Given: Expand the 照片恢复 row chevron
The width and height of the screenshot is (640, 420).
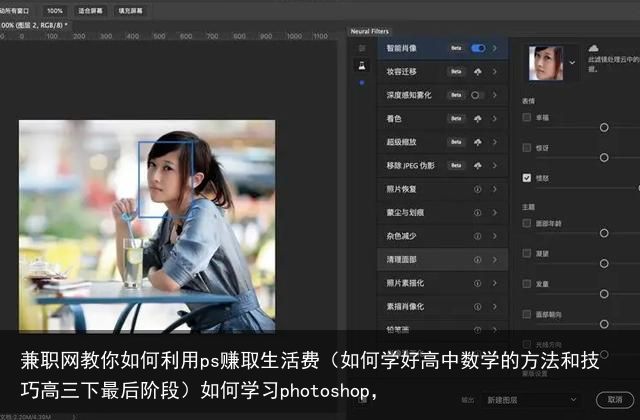Looking at the screenshot, I should click(x=495, y=189).
